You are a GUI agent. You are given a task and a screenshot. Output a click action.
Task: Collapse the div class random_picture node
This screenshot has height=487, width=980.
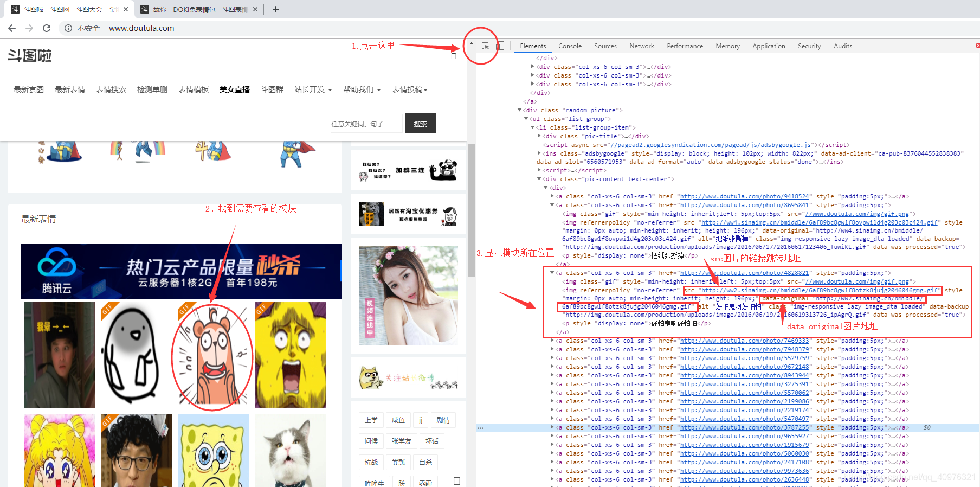click(519, 110)
